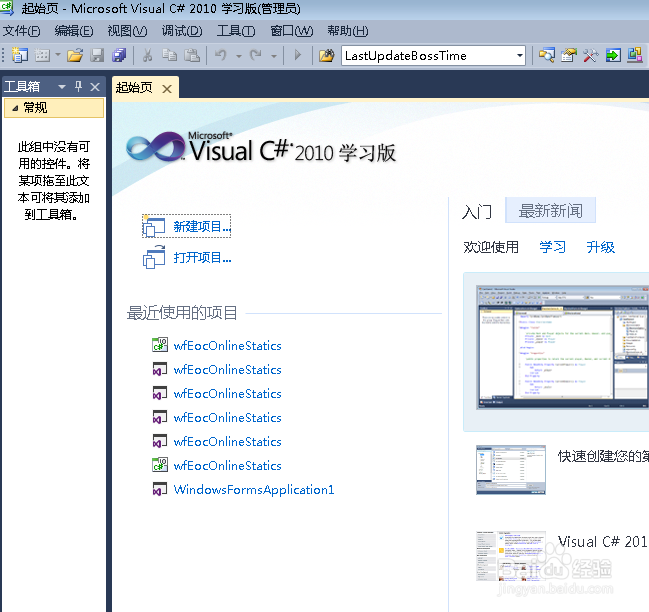The height and width of the screenshot is (612, 649).
Task: Open the 工具(T) menu
Action: pyautogui.click(x=236, y=31)
